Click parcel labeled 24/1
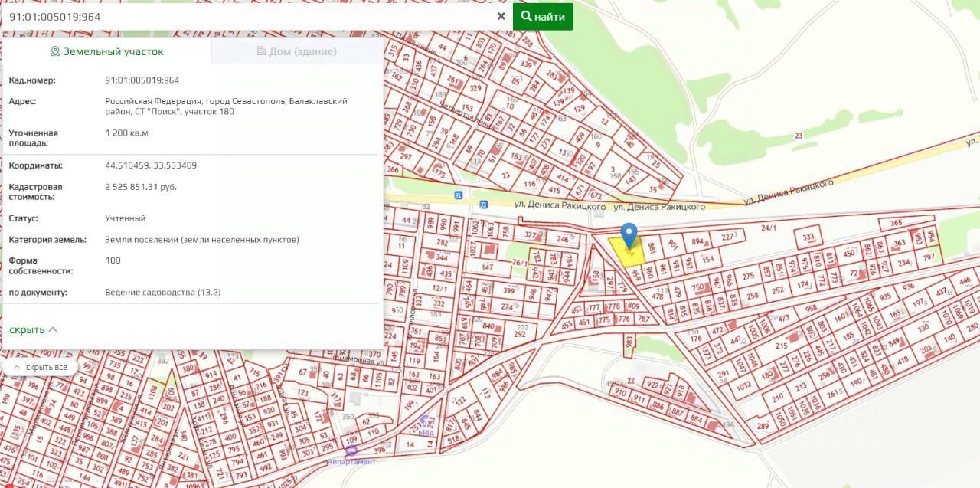 pos(769,228)
